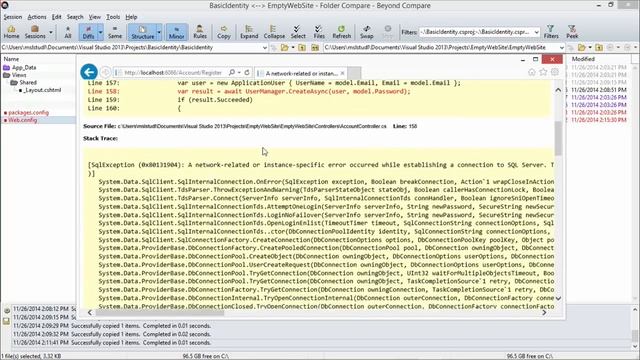Screen dimensions: 640x360
Task: Swap the left and right sides
Action: click(x=367, y=32)
